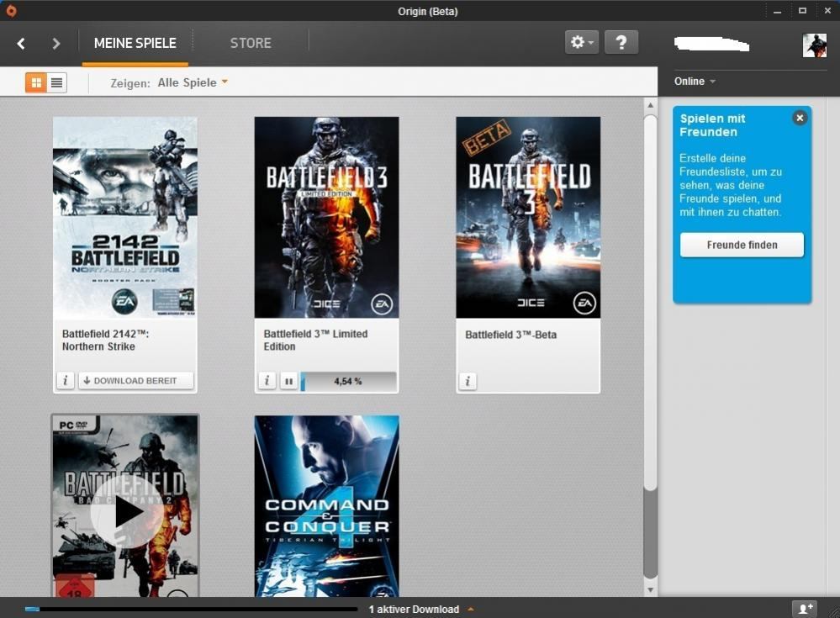The width and height of the screenshot is (840, 618).
Task: Switch to list view of games
Action: click(57, 82)
